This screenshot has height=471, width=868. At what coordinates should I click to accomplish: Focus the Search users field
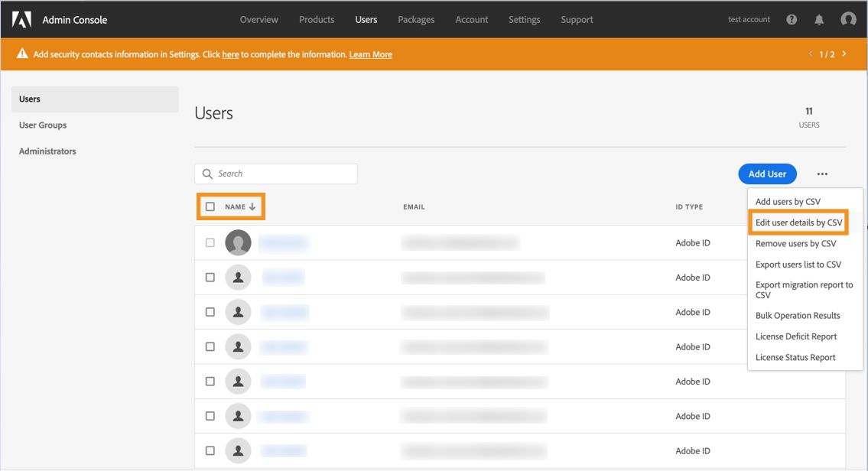click(x=275, y=174)
